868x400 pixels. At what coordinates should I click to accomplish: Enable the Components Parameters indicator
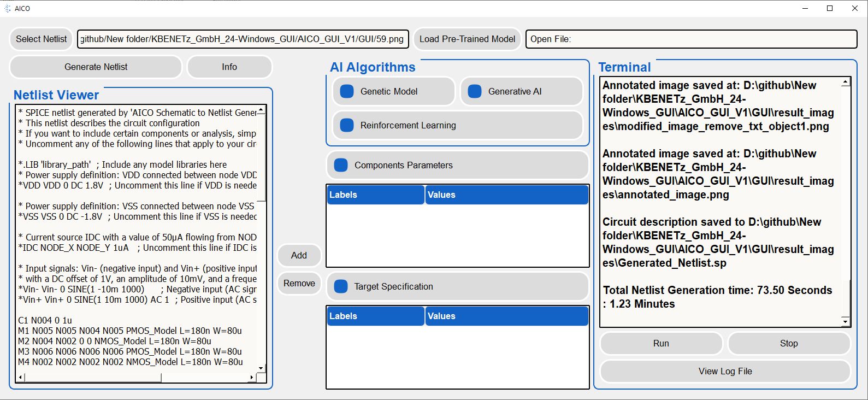(x=341, y=165)
